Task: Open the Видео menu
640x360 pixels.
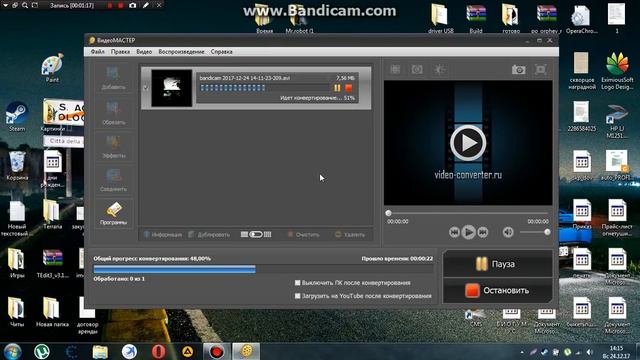Action: coord(144,52)
